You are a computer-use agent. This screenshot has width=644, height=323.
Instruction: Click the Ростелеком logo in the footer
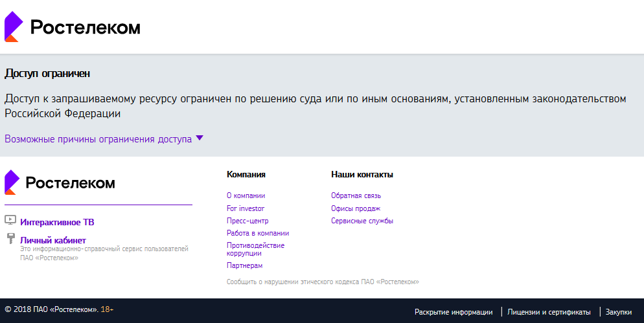tap(60, 183)
